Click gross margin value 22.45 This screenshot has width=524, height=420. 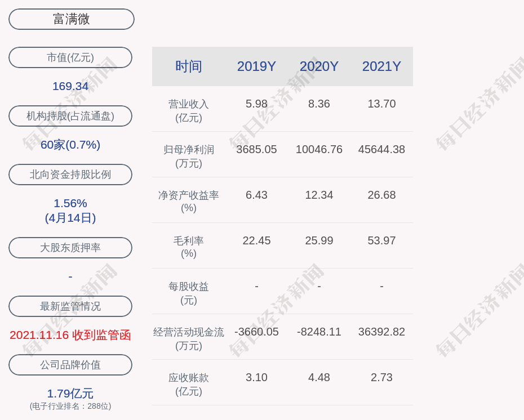pos(257,240)
